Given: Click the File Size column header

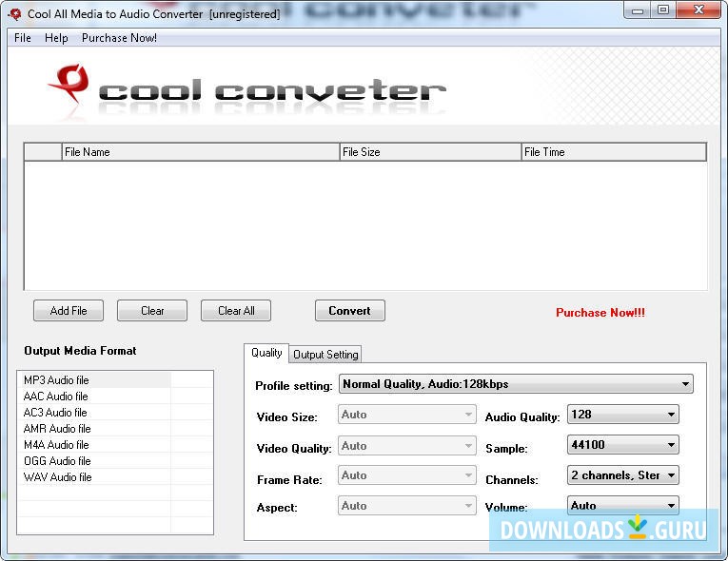Looking at the screenshot, I should point(430,152).
